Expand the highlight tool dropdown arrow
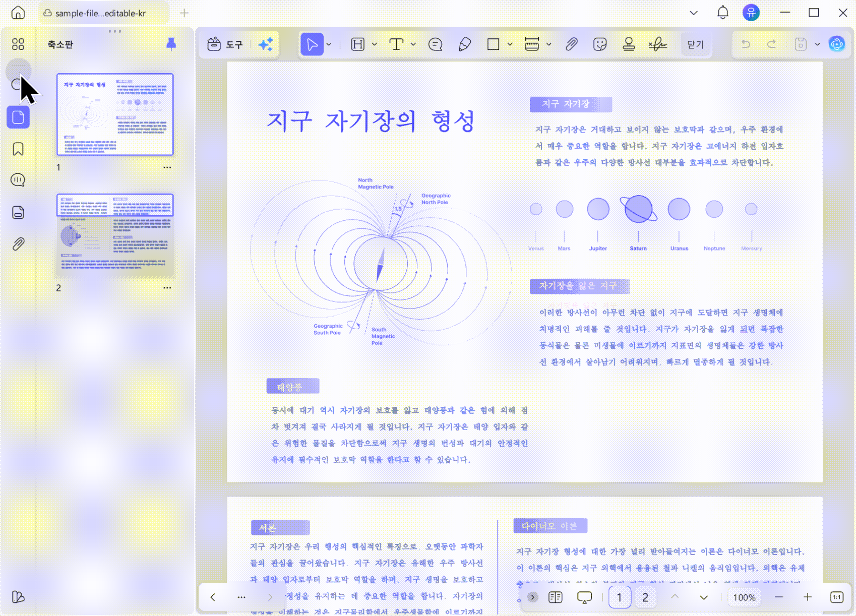 coord(375,44)
